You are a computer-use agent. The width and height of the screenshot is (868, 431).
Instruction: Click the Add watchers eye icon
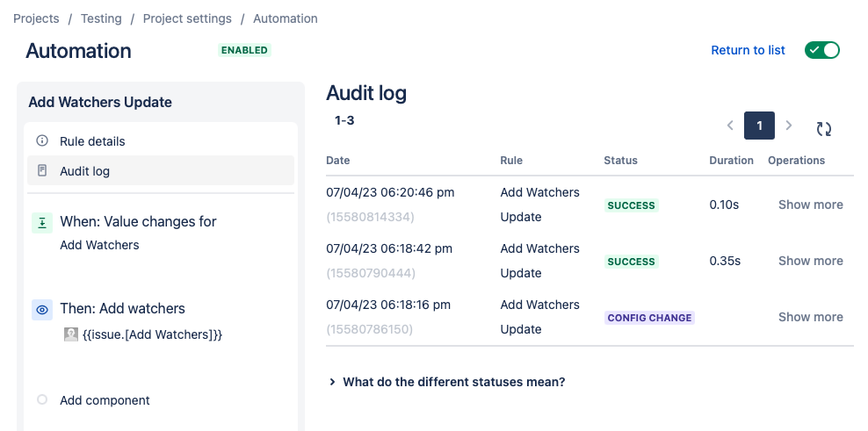(x=42, y=309)
